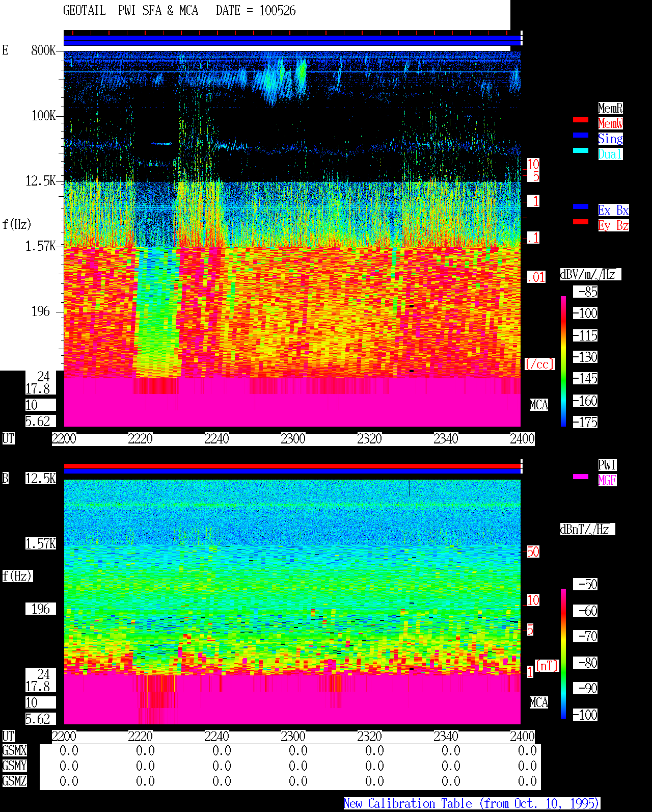The height and width of the screenshot is (812, 652).
Task: Click the upper MCA label beside E spectrogram
Action: [538, 405]
